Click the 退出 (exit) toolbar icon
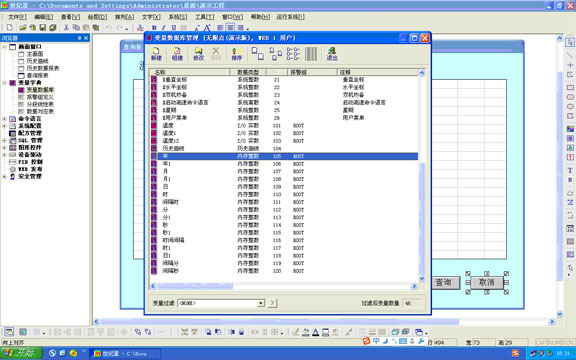This screenshot has width=576, height=360. tap(332, 54)
